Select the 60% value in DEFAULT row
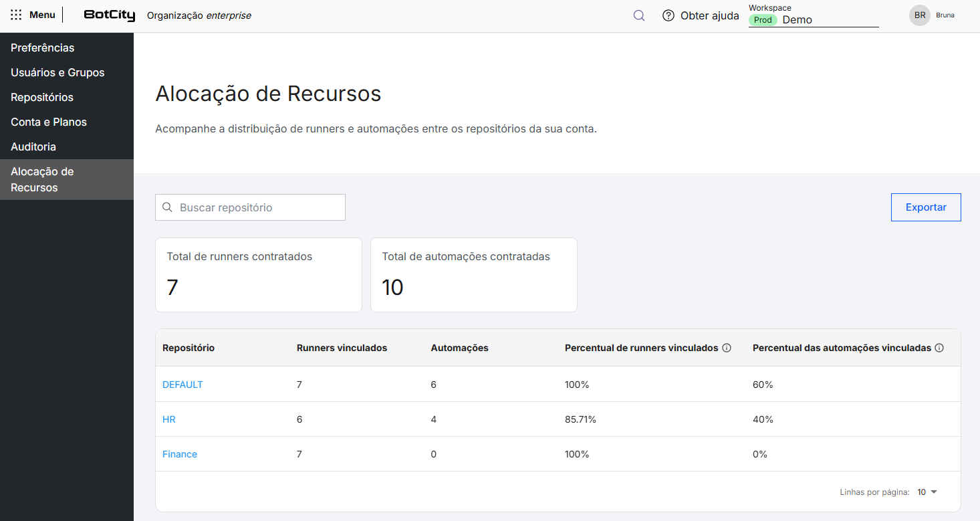This screenshot has height=521, width=980. point(763,385)
